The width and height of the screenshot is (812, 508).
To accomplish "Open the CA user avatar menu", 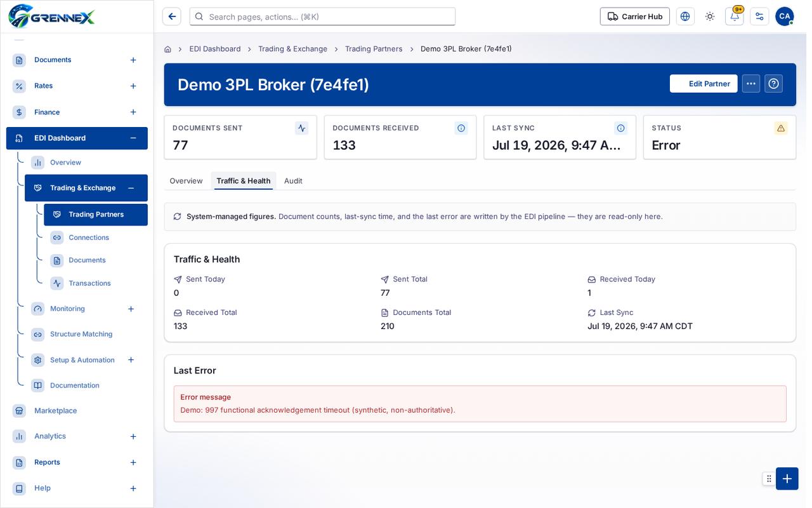I will tap(785, 17).
